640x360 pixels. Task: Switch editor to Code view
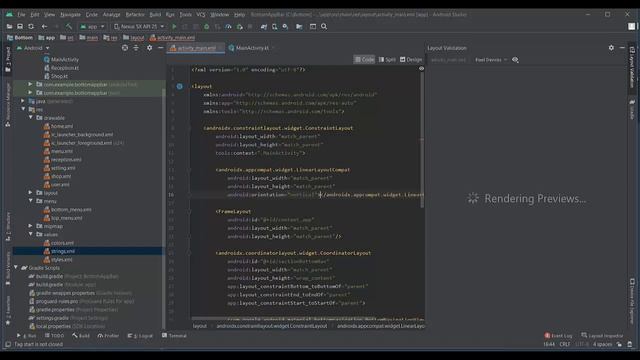pyautogui.click(x=364, y=60)
